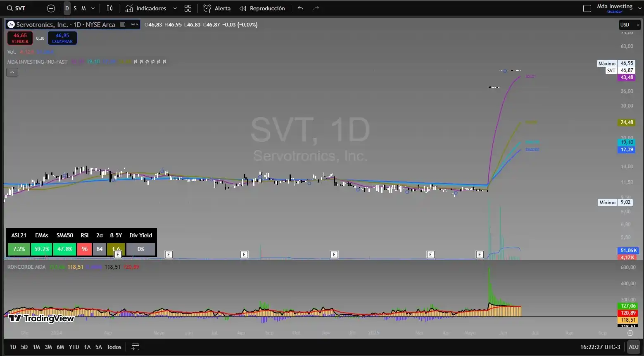Set range to 3M
644x356 pixels.
coord(48,347)
